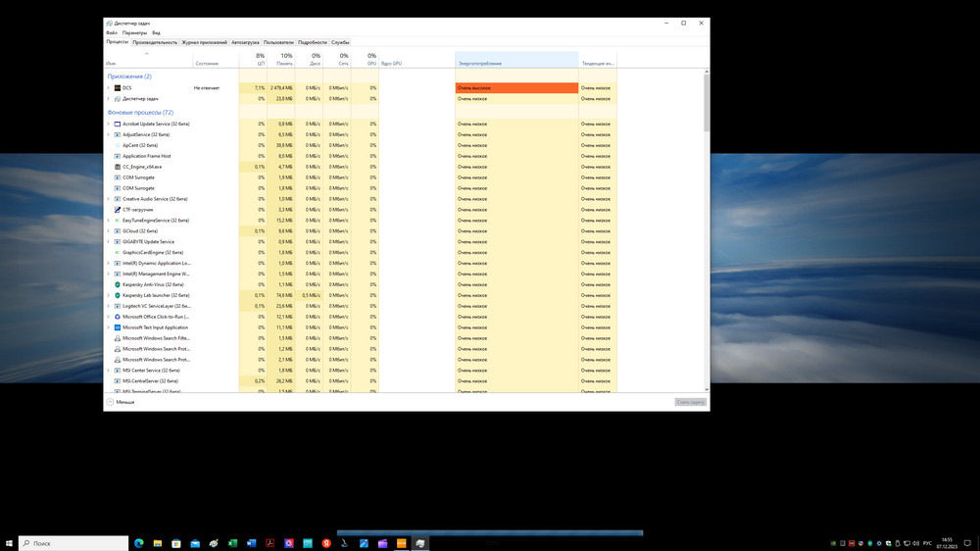This screenshot has height=551, width=980.
Task: Open Mail app from taskbar
Action: coord(195,543)
